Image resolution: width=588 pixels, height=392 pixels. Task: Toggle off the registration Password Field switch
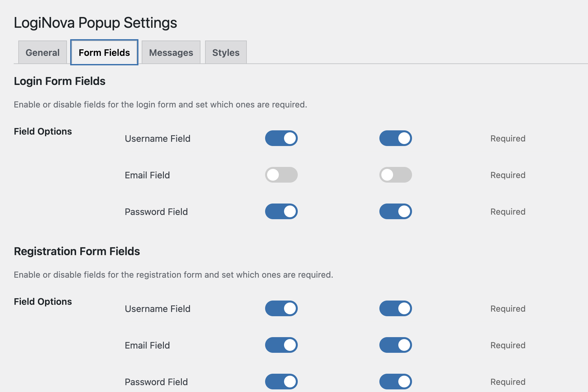pos(281,381)
